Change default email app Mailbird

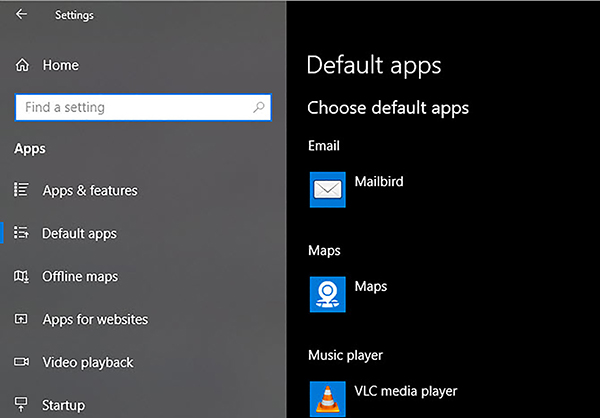coord(379,181)
